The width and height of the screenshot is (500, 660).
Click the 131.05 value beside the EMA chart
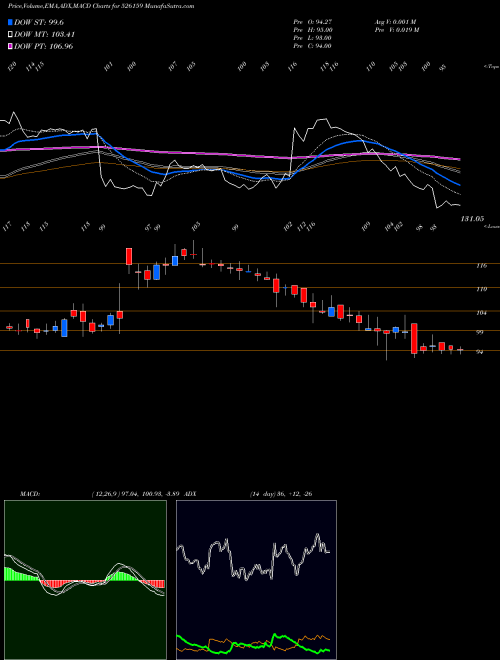(472, 218)
